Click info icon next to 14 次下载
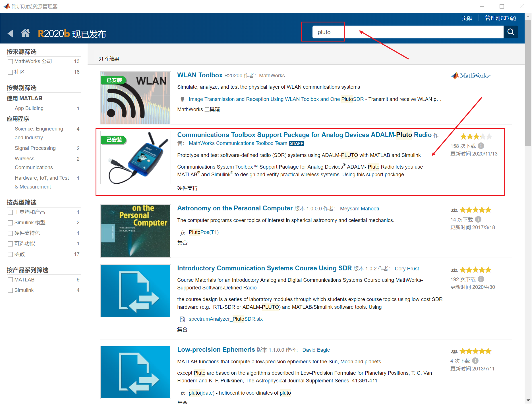This screenshot has width=532, height=404. pos(478,219)
